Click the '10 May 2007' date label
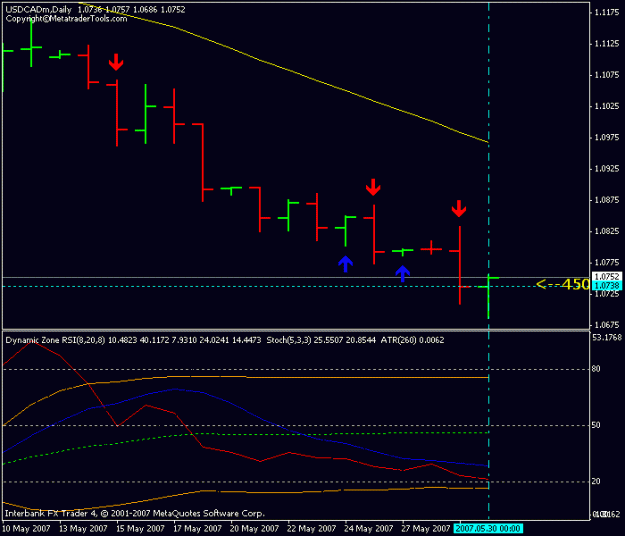The width and height of the screenshot is (625, 536). click(x=26, y=529)
